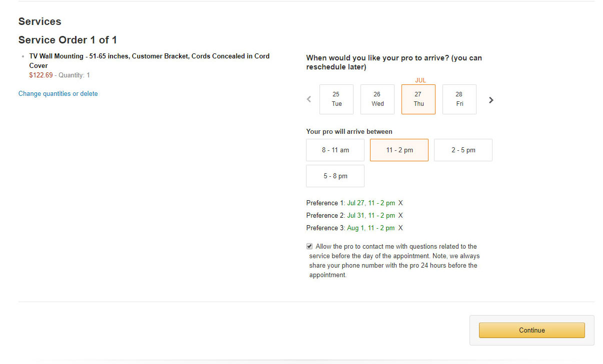Choose the 2 - 5 pm arrival window
Screen dimensions: 603x364
point(463,150)
